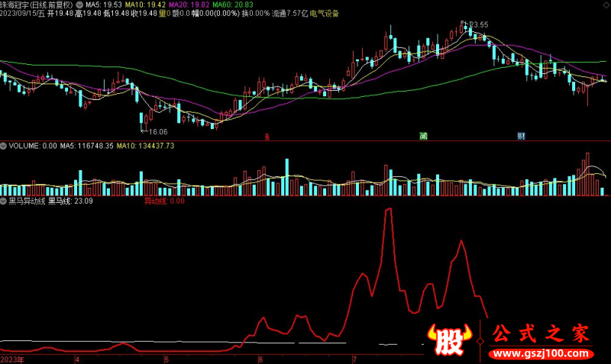Click the turnover rate 换0.00%
611x364 pixels.
[x=256, y=14]
